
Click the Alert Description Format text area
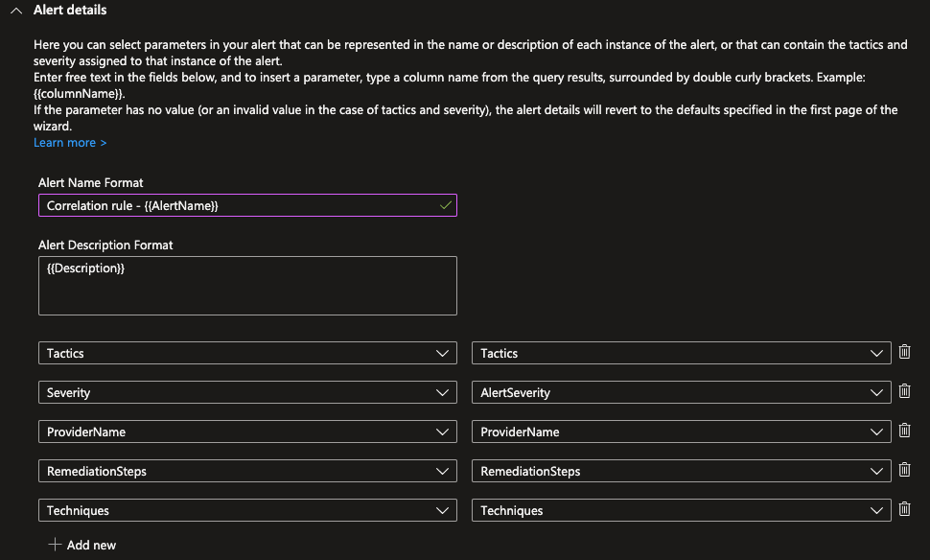click(x=247, y=285)
